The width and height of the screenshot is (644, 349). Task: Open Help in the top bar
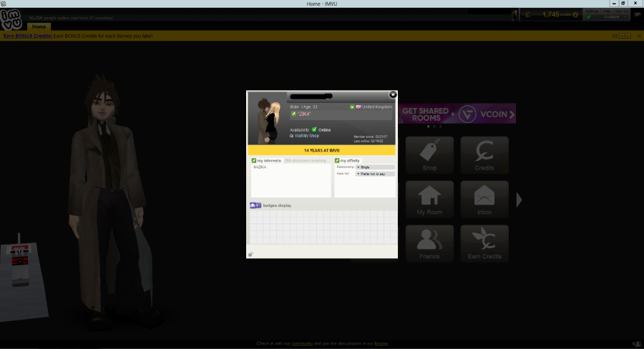click(607, 11)
